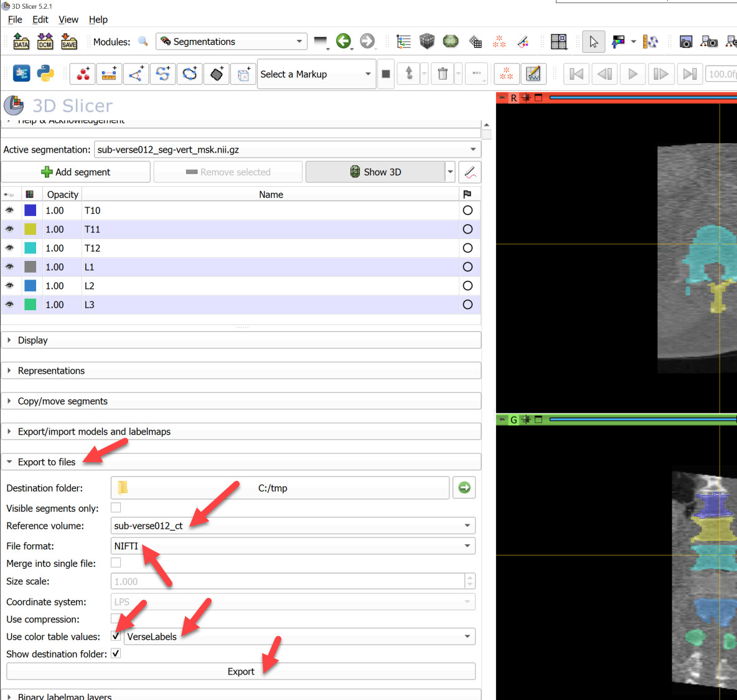Click the screenshot capture icon
Screen dimensions: 737x700
coord(685,41)
